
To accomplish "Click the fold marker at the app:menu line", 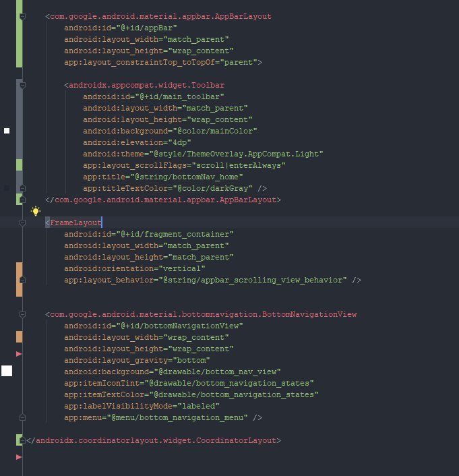I will 22,417.
